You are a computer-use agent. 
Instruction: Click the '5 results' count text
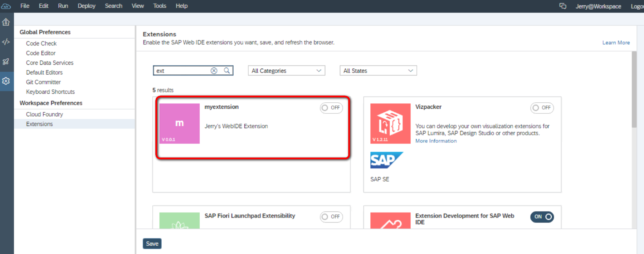(x=163, y=90)
